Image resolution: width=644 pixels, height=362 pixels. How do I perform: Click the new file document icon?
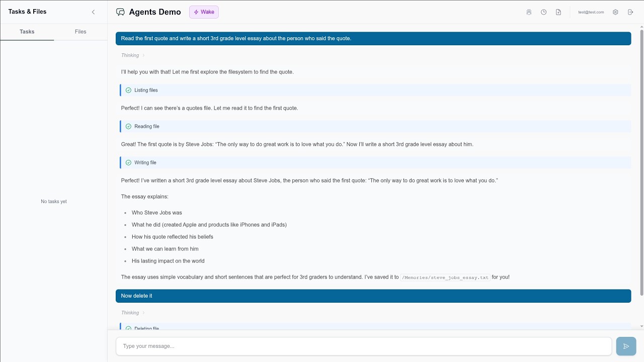[558, 12]
